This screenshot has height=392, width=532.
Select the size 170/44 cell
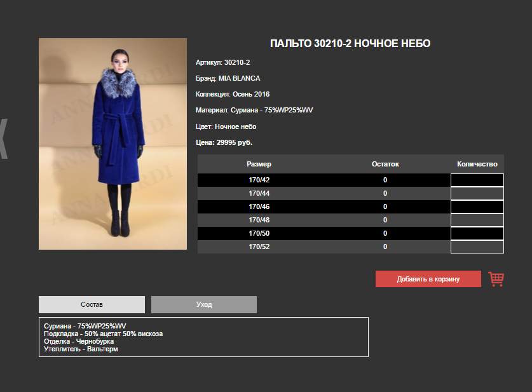click(259, 193)
